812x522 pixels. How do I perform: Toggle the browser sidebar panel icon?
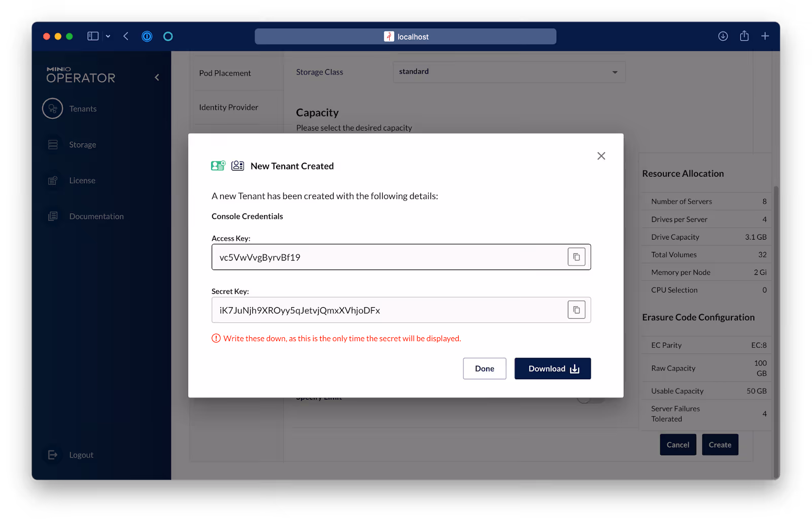tap(93, 36)
